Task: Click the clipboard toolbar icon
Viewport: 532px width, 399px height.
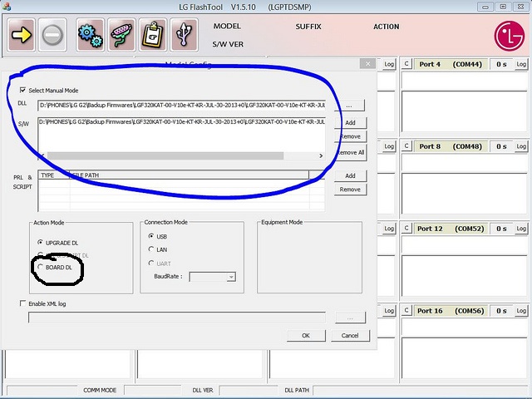Action: coord(153,35)
